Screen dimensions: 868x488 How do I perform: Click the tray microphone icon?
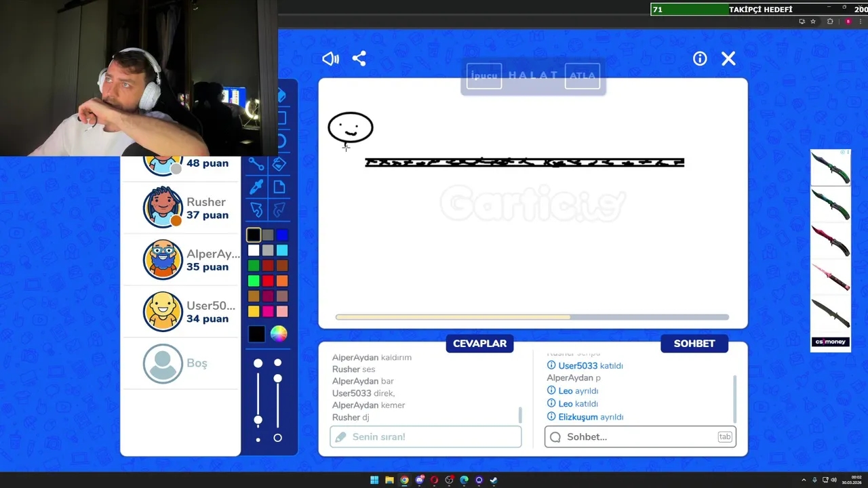(x=814, y=481)
